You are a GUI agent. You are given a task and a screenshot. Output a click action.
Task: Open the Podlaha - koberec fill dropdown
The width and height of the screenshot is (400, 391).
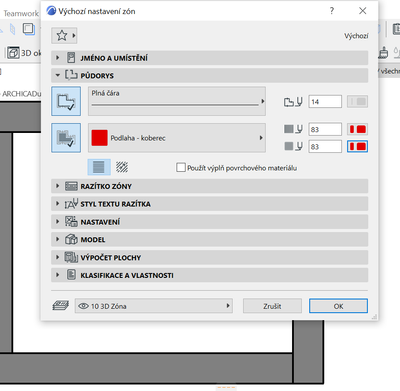click(177, 138)
